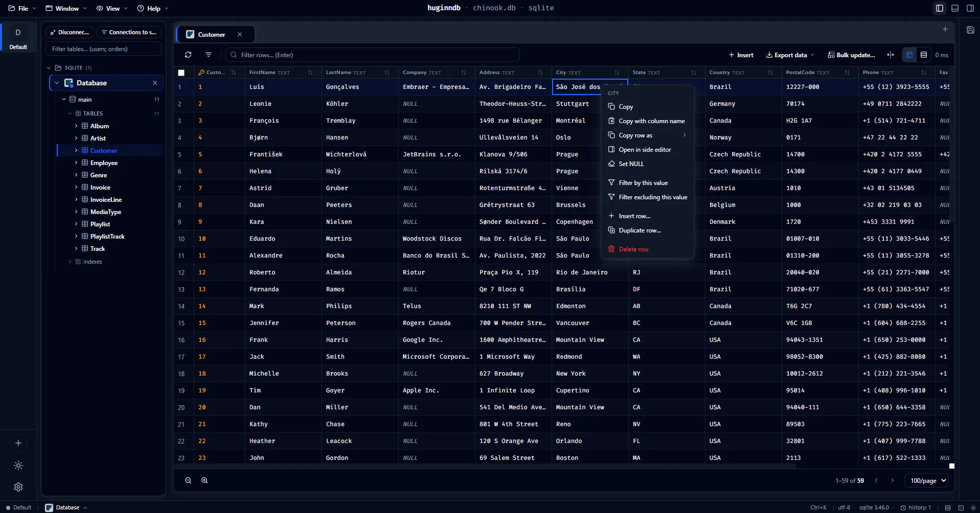Screen dimensions: 980x513
Task: Expand the indexes tree node
Action: click(x=70, y=262)
